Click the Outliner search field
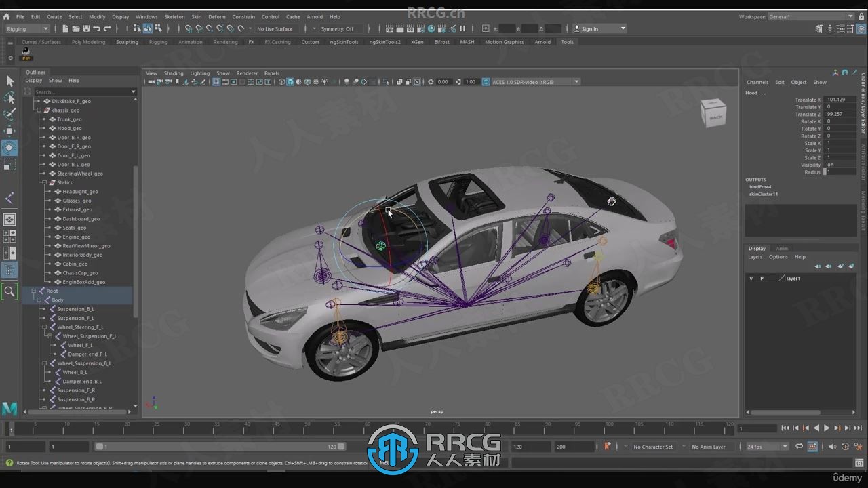Screen dimensions: 868x488 pos(84,91)
